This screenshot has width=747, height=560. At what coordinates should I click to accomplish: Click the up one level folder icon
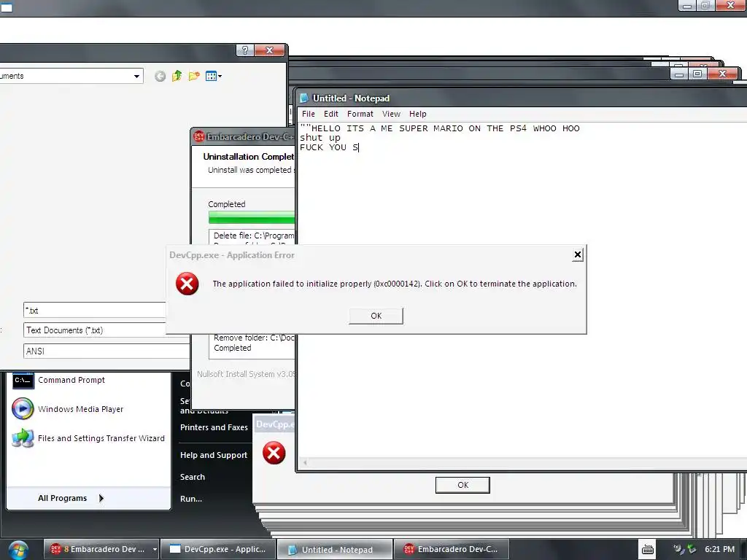tap(177, 76)
